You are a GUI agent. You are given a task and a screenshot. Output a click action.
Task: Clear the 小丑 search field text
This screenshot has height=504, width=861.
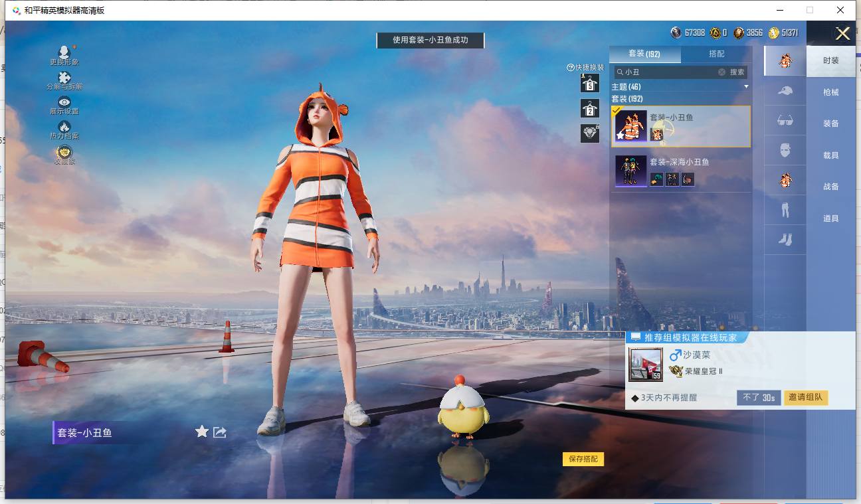[x=721, y=72]
